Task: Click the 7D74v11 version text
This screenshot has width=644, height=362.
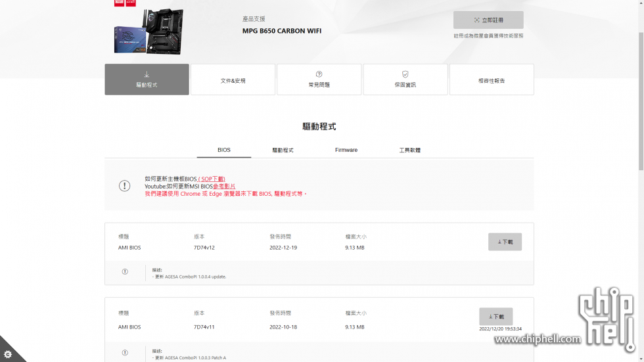Action: 204,327
